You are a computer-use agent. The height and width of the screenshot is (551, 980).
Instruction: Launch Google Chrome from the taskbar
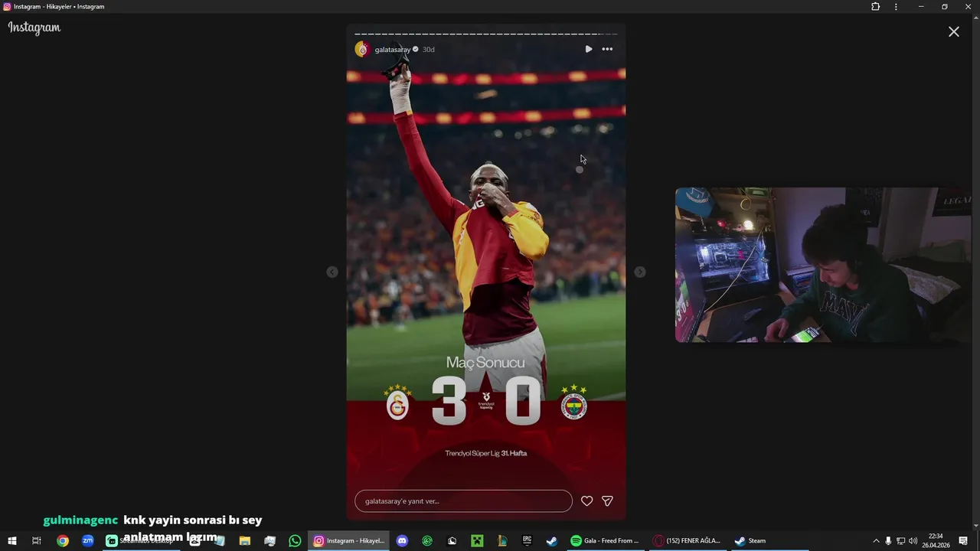tap(63, 541)
